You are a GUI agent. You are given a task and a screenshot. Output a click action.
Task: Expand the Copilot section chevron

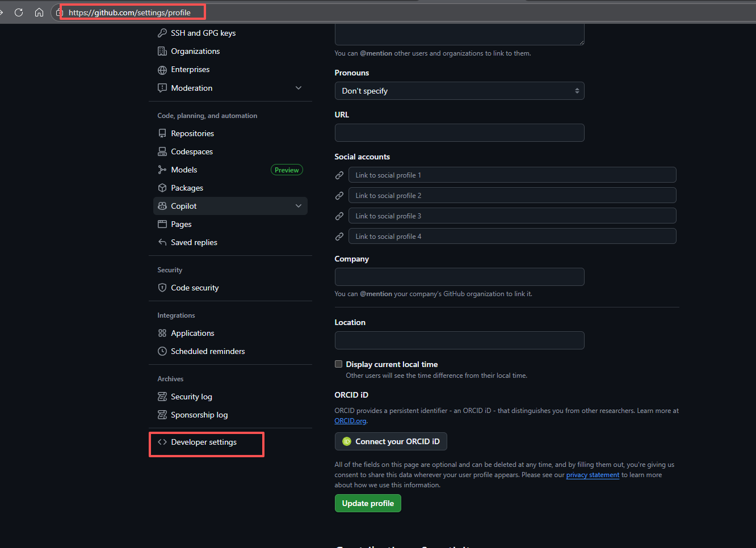click(299, 206)
